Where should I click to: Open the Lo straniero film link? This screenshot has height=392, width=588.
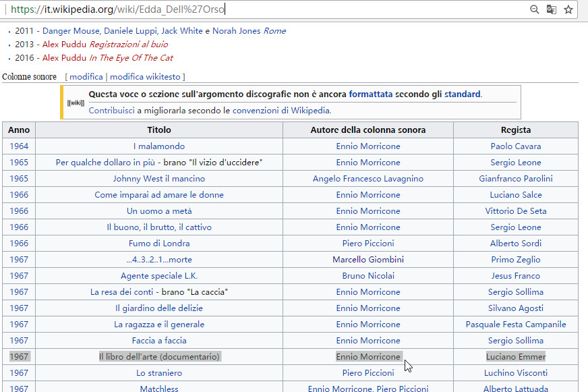click(159, 373)
